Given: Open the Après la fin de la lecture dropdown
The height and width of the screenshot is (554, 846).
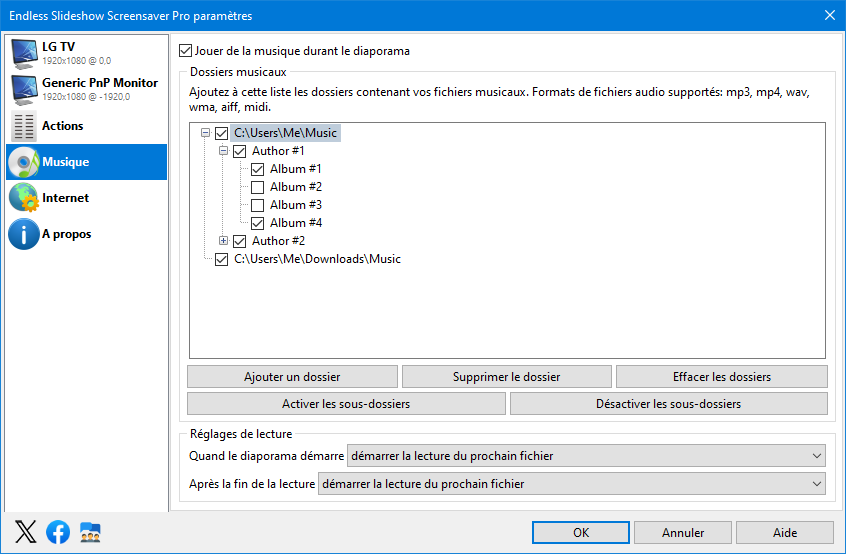Looking at the screenshot, I should point(572,484).
